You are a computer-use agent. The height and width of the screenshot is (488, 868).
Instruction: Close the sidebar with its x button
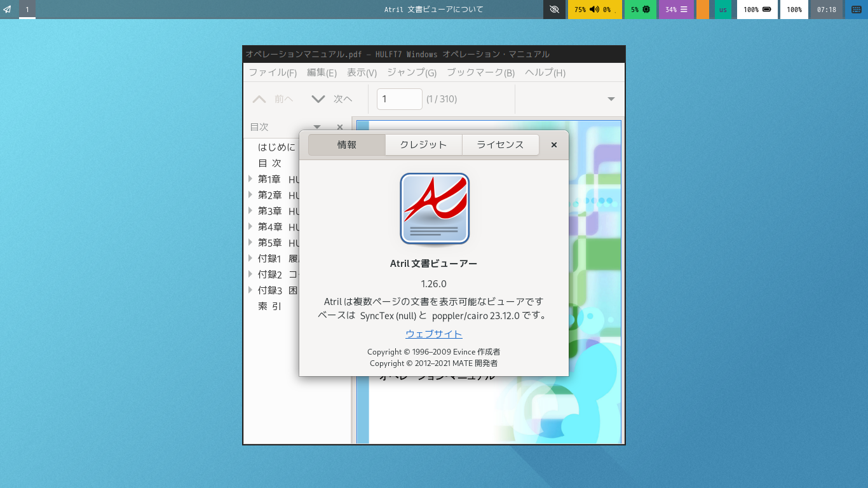click(340, 127)
